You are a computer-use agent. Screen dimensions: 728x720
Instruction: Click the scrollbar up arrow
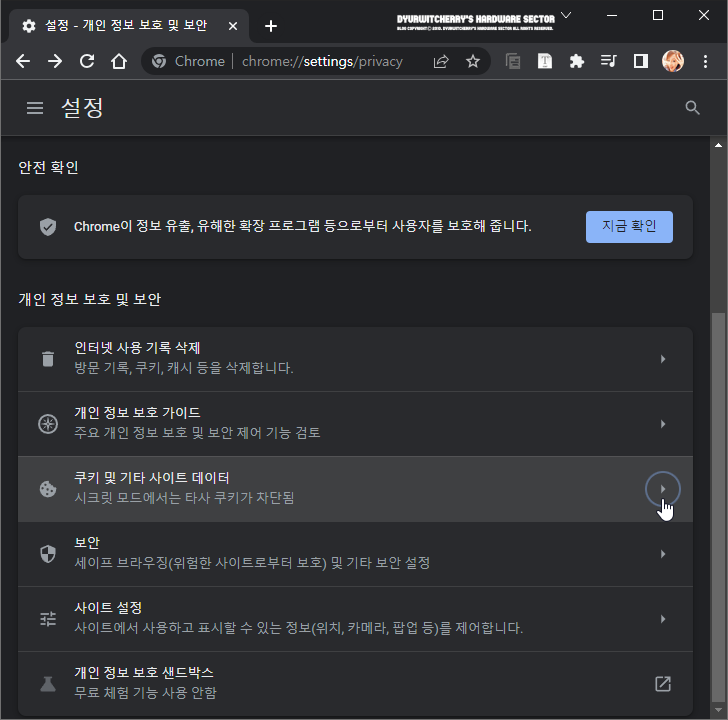(x=718, y=145)
